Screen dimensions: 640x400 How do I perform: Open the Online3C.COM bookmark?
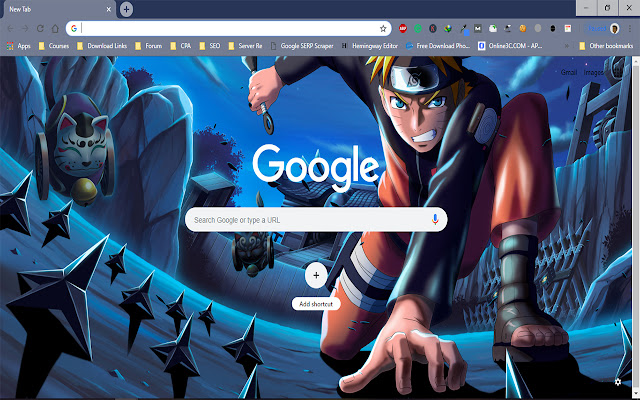(511, 46)
